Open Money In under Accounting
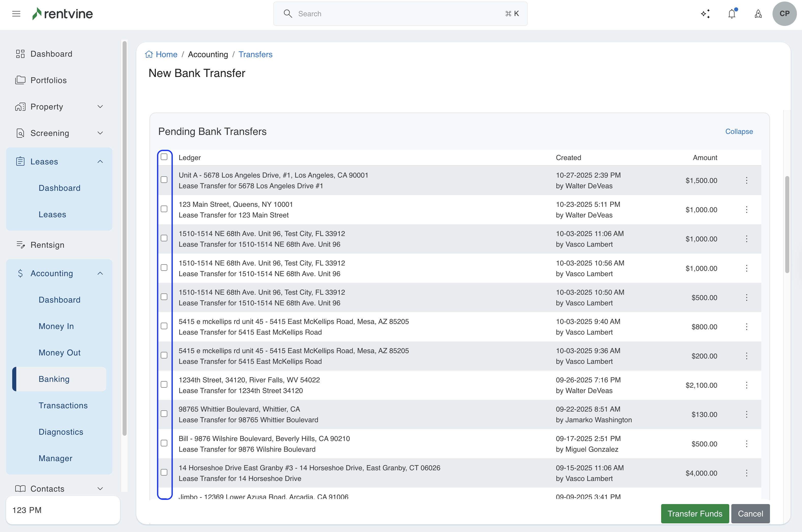This screenshot has height=532, width=802. 56,326
